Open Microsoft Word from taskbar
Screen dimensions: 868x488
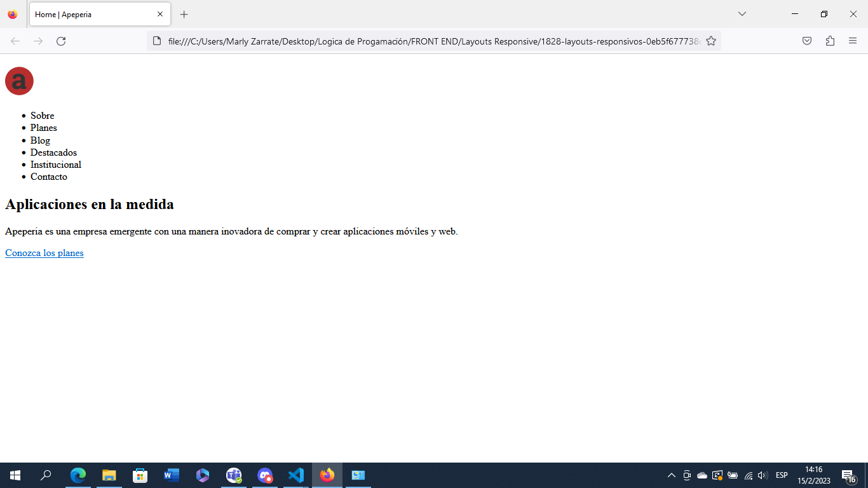point(172,475)
